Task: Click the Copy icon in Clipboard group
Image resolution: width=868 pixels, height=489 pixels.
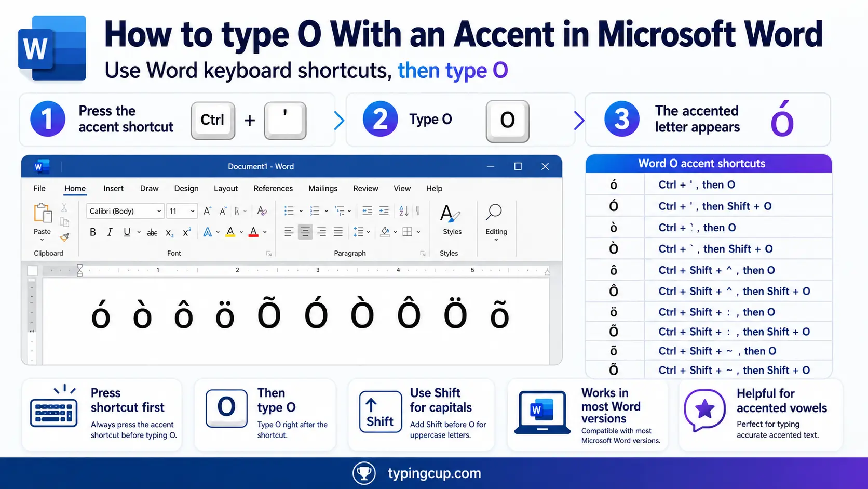Action: point(64,222)
